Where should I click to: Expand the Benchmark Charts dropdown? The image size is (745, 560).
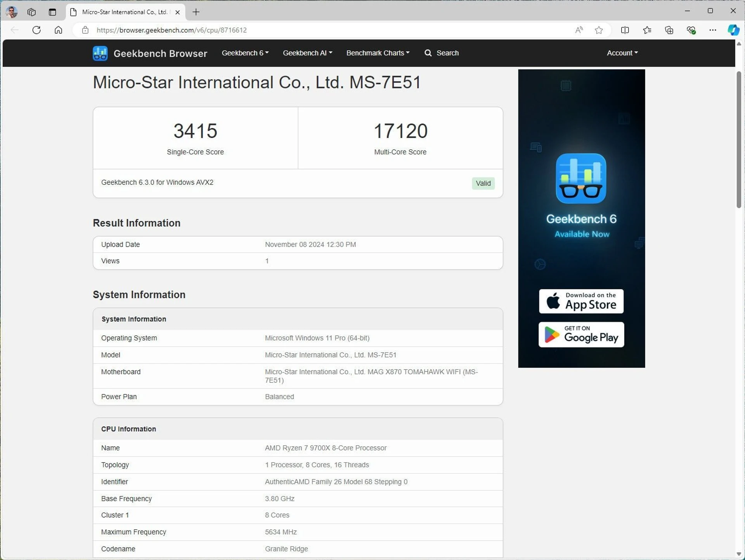tap(378, 53)
